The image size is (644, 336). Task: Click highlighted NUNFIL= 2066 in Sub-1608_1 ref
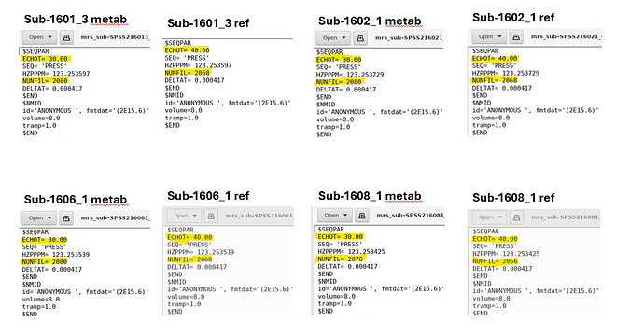coord(495,260)
